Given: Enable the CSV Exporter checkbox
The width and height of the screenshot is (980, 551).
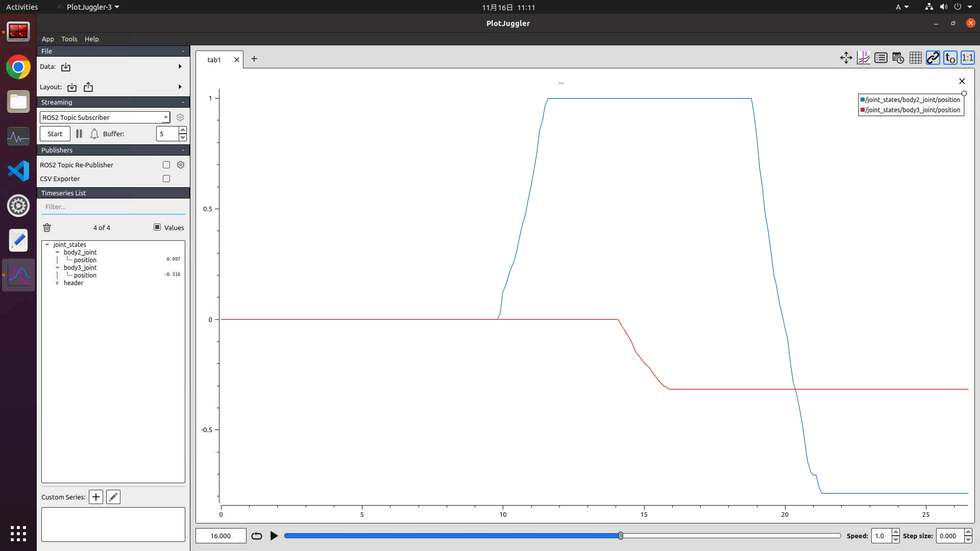Looking at the screenshot, I should [166, 179].
